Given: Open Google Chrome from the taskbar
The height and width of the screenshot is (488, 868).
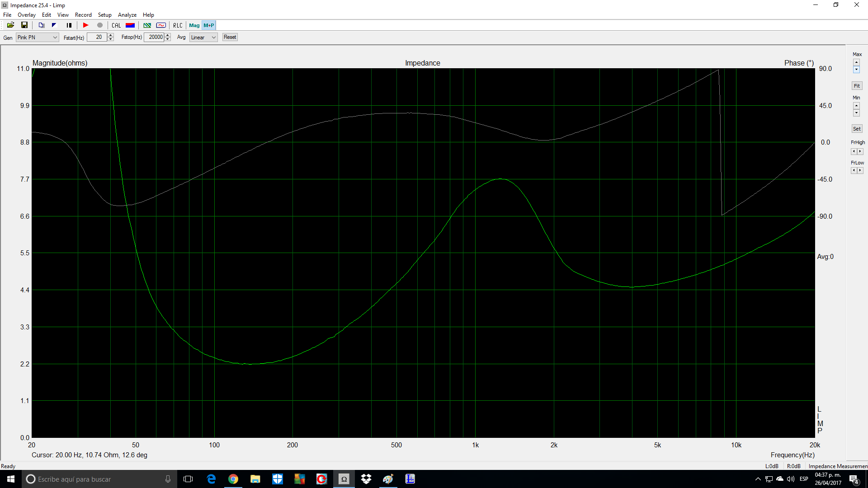Looking at the screenshot, I should [233, 479].
